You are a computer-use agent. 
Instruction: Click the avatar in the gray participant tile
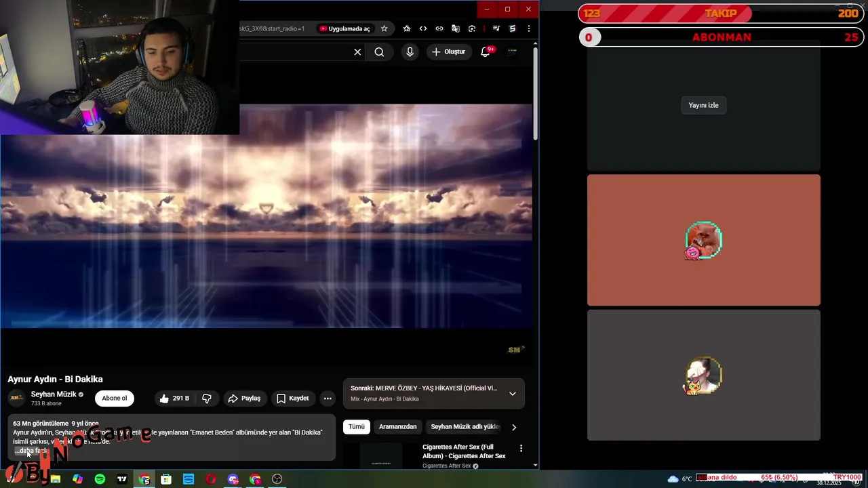tap(703, 375)
